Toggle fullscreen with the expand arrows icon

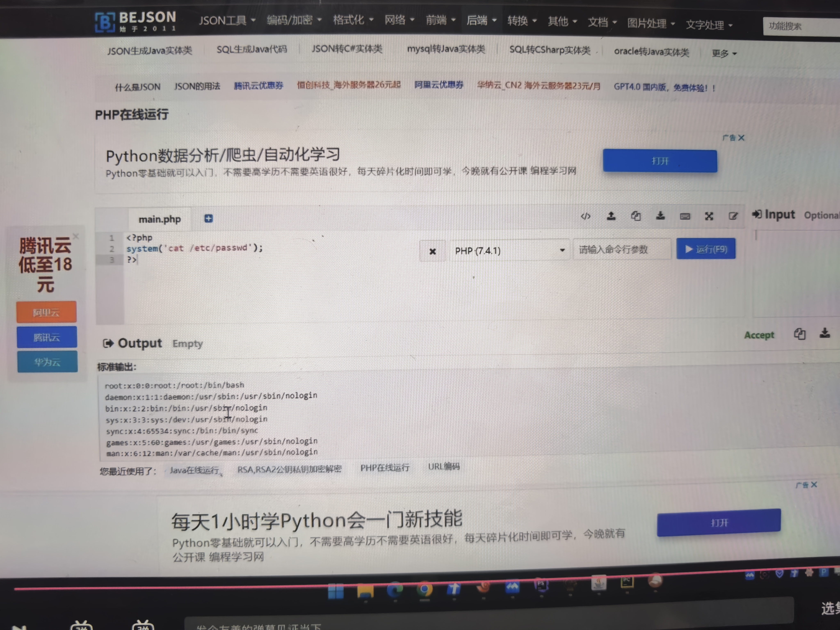(x=709, y=216)
